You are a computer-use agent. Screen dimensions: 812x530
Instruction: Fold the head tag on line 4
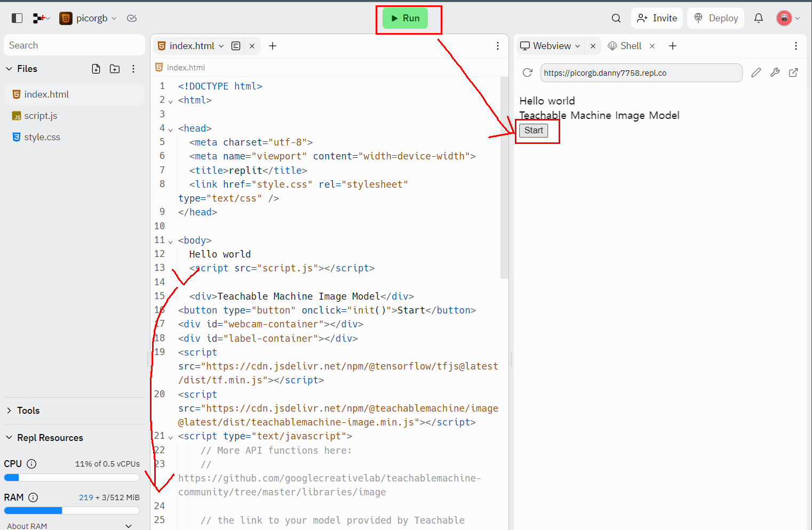tap(171, 129)
